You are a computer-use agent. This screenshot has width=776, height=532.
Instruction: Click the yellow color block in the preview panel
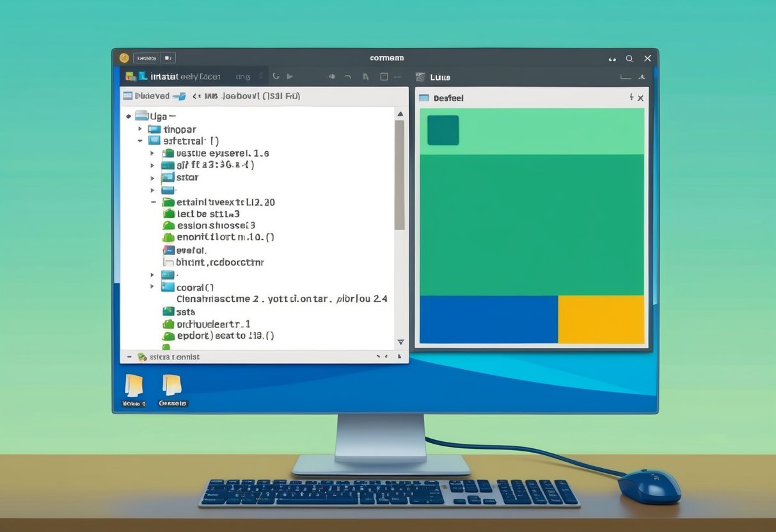601,318
